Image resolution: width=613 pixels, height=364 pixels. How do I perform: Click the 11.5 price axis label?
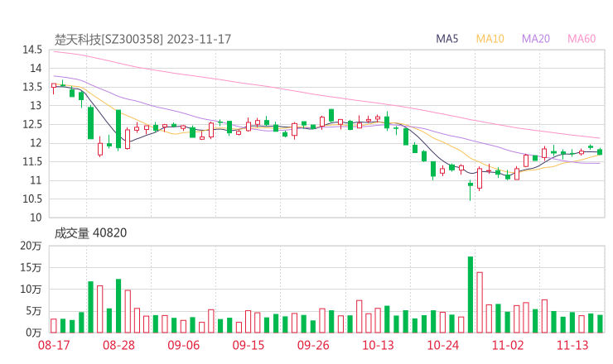pos(32,161)
